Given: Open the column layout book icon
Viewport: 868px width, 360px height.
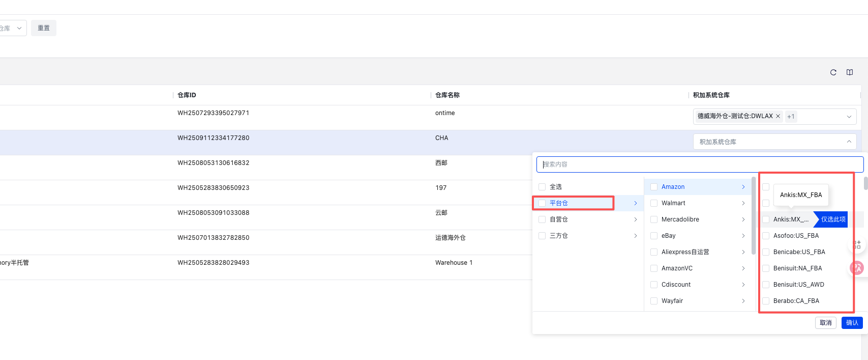Looking at the screenshot, I should [849, 72].
